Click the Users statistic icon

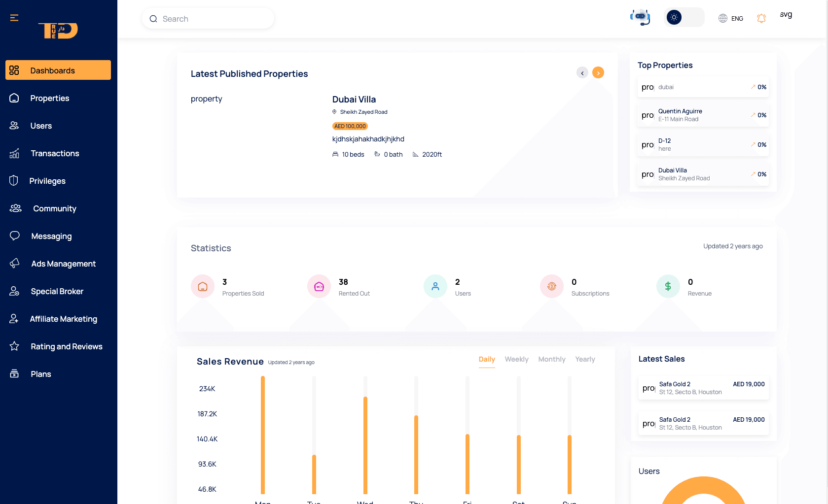[435, 286]
